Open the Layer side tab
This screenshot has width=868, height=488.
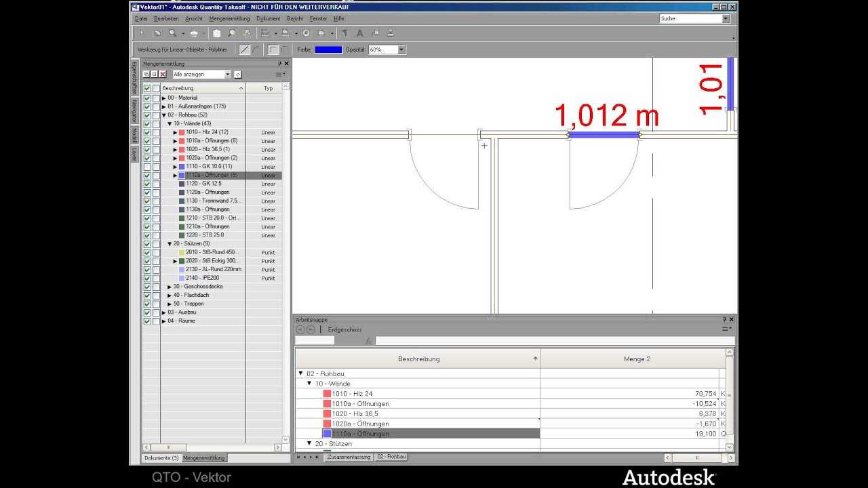pyautogui.click(x=134, y=155)
